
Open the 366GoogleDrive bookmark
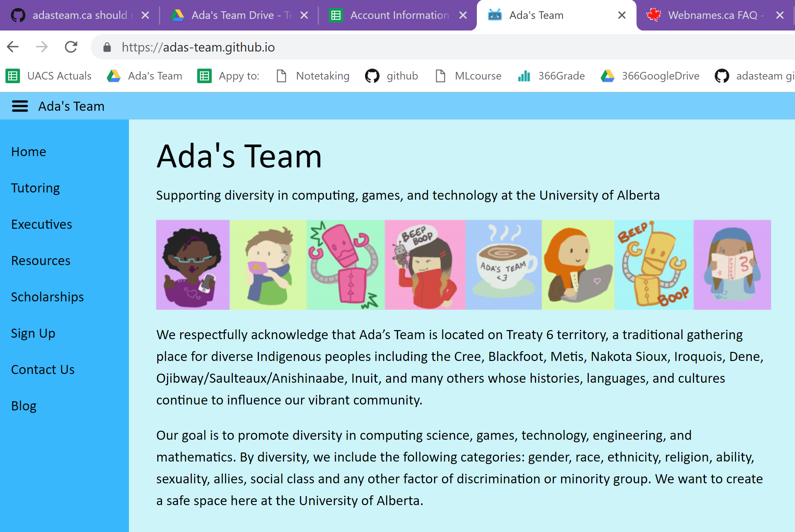point(650,76)
